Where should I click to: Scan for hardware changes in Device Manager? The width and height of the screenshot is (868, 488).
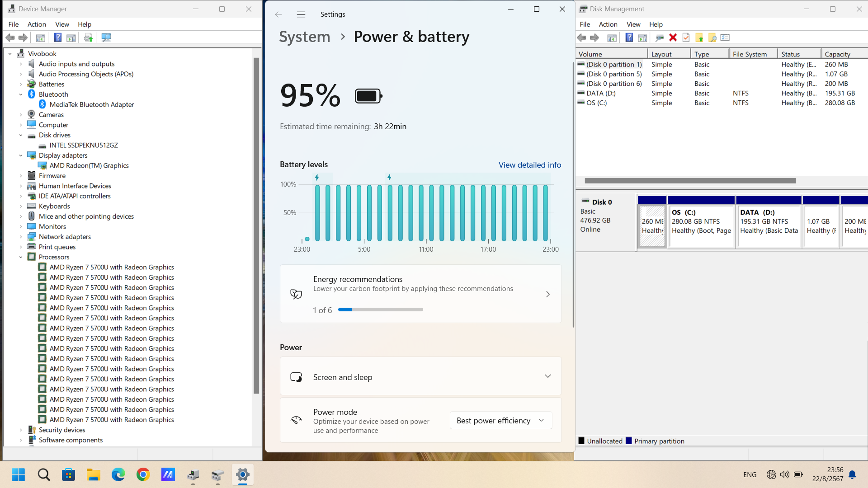point(106,38)
